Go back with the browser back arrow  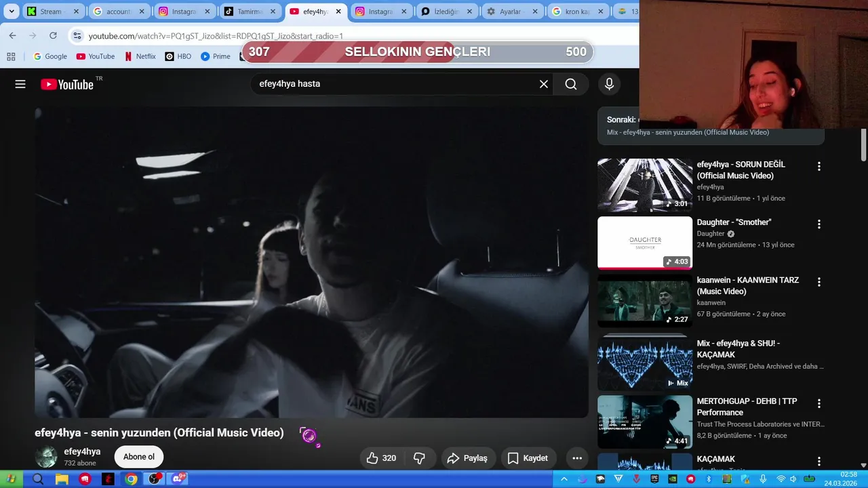tap(12, 35)
